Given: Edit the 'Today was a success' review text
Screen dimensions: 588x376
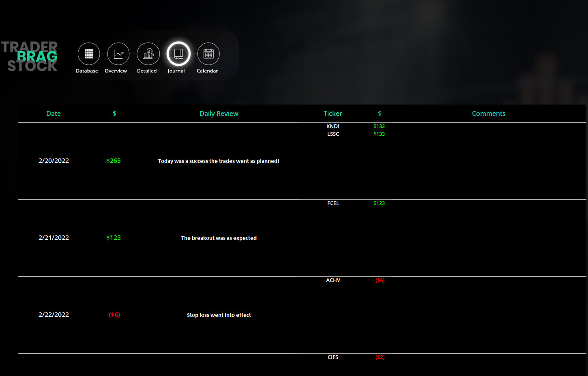Looking at the screenshot, I should pyautogui.click(x=219, y=161).
